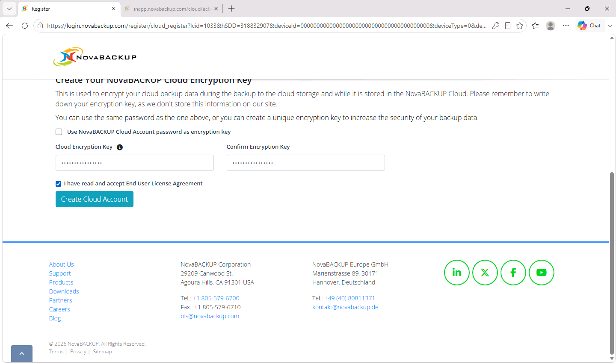The height and width of the screenshot is (364, 616).
Task: Enable use account password as encryption key
Action: (x=59, y=132)
